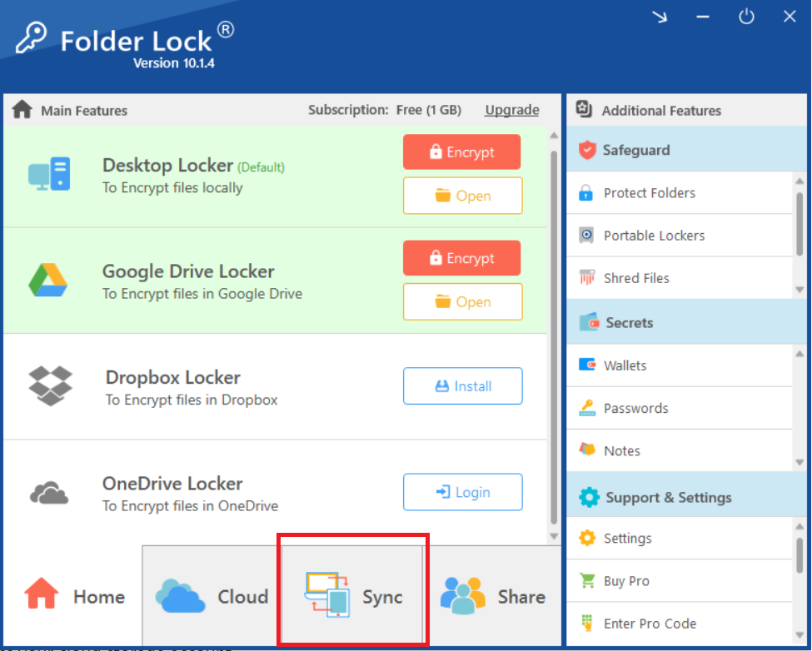
Task: Click the Secrets wallet header icon
Action: coord(590,322)
